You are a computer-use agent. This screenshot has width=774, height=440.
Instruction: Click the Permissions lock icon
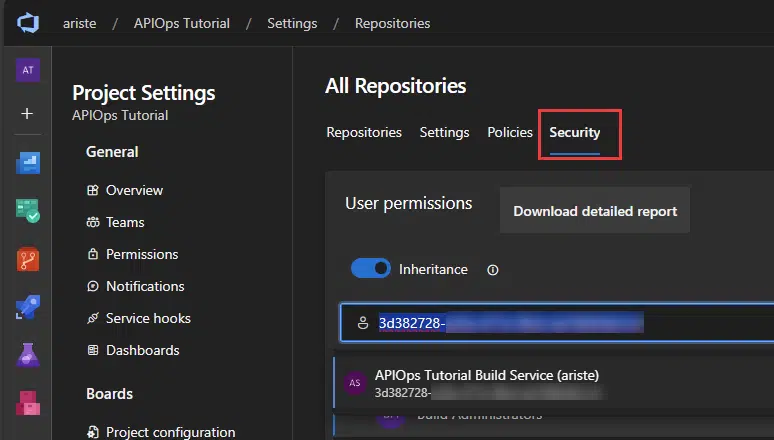pos(93,254)
